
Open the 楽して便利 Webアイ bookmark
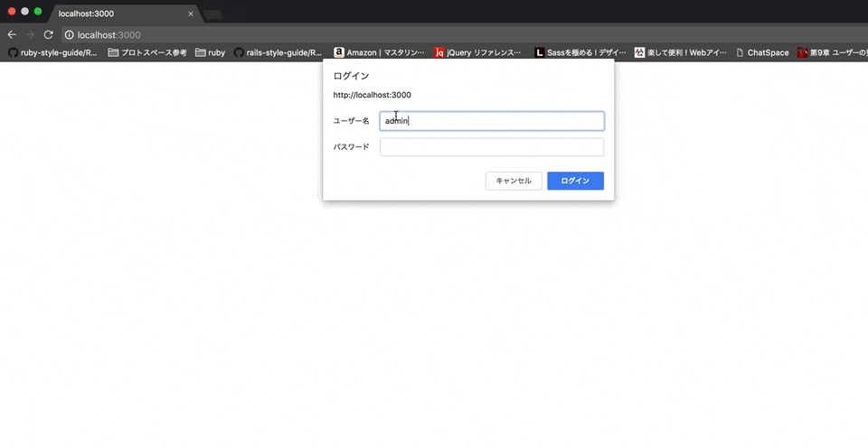coord(681,52)
